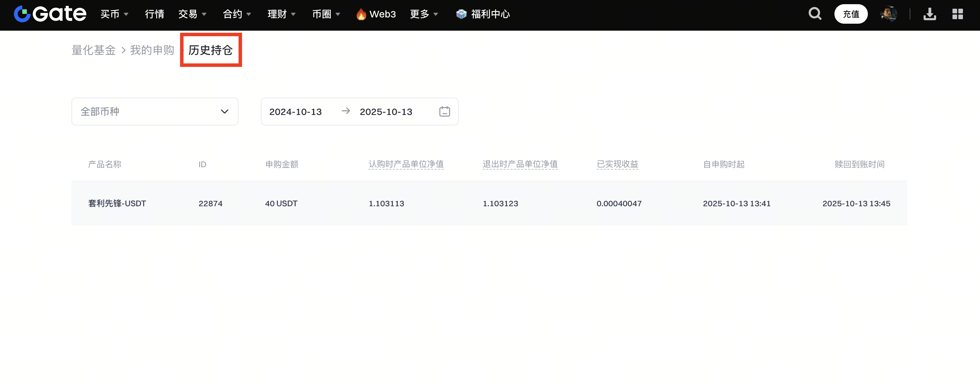Expand the 理财 menu dropdown
980x386 pixels.
coord(281,14)
